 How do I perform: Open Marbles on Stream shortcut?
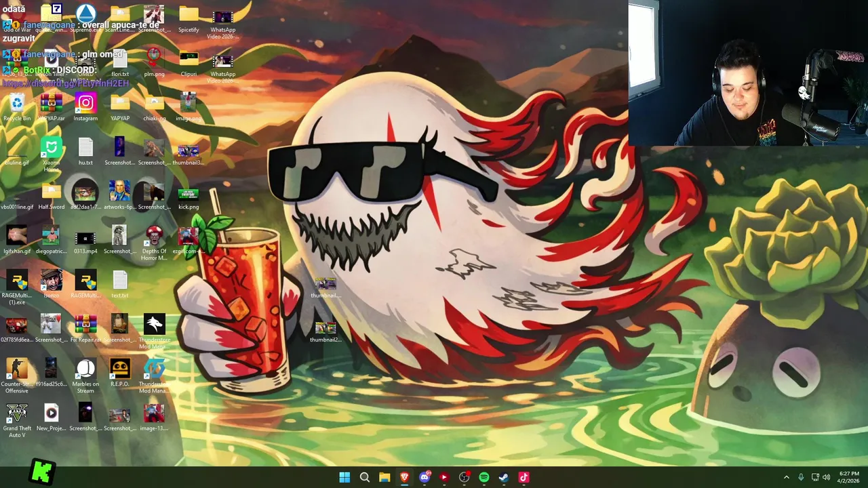(85, 375)
